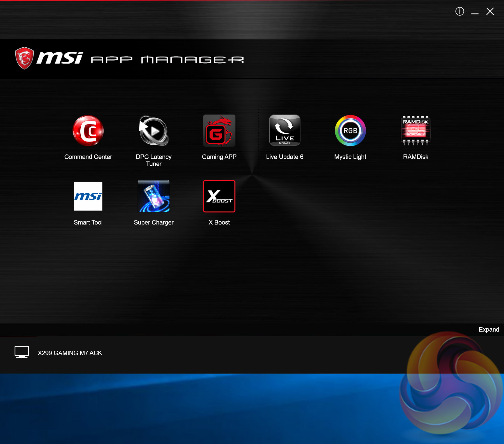The height and width of the screenshot is (444, 504).
Task: Click the MSI dragon shield logo
Action: [x=24, y=58]
